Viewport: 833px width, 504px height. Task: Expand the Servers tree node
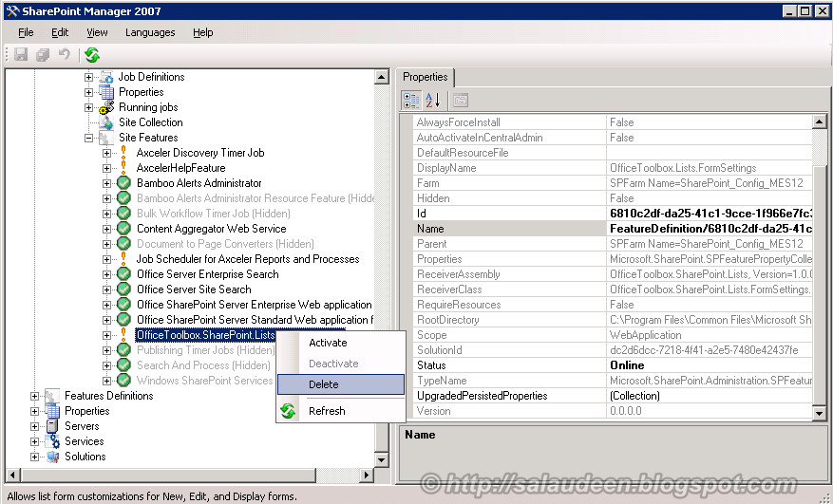click(34, 426)
